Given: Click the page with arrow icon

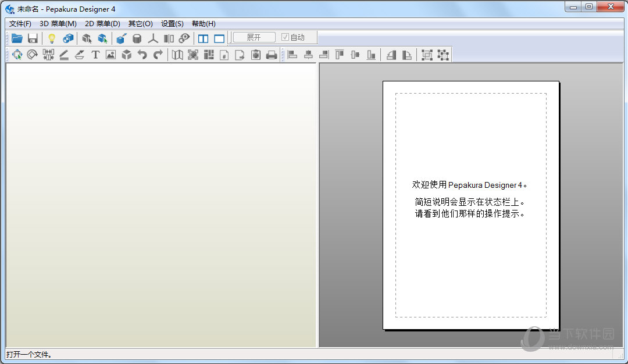Looking at the screenshot, I should click(x=240, y=55).
